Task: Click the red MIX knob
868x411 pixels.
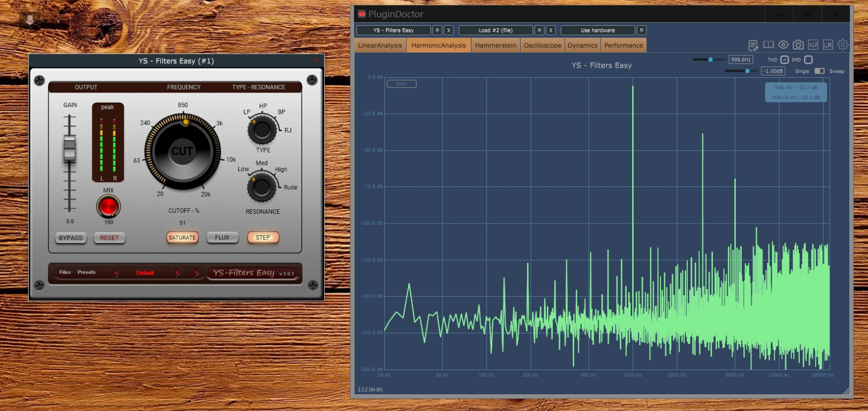Action: click(108, 206)
